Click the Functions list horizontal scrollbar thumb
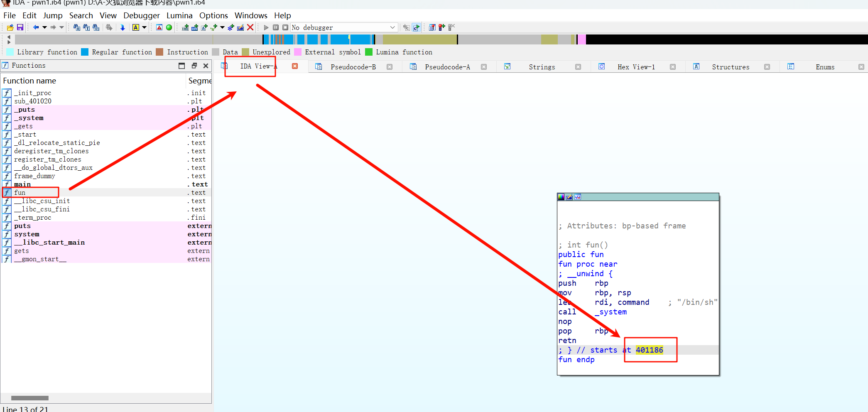Viewport: 868px width, 412px height. (30, 398)
